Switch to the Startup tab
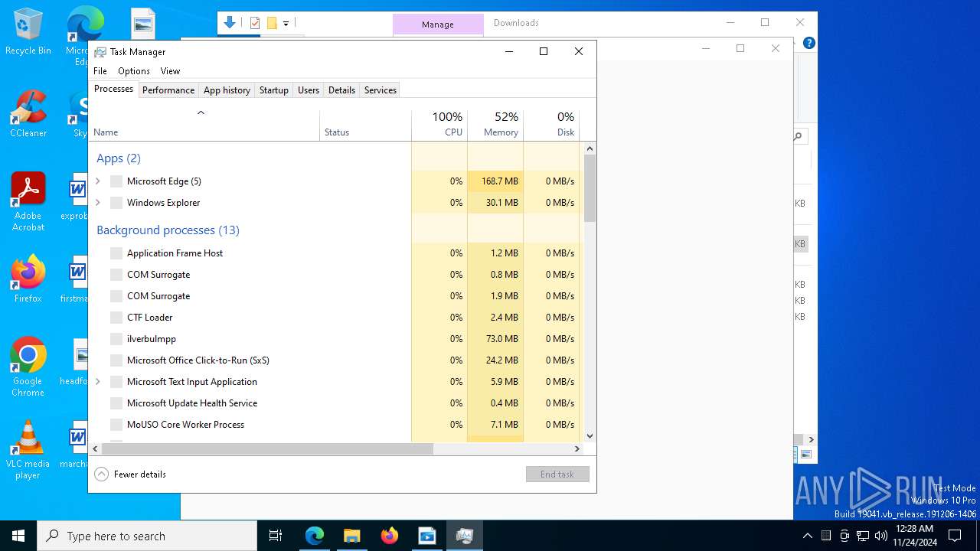The width and height of the screenshot is (980, 551). tap(274, 90)
